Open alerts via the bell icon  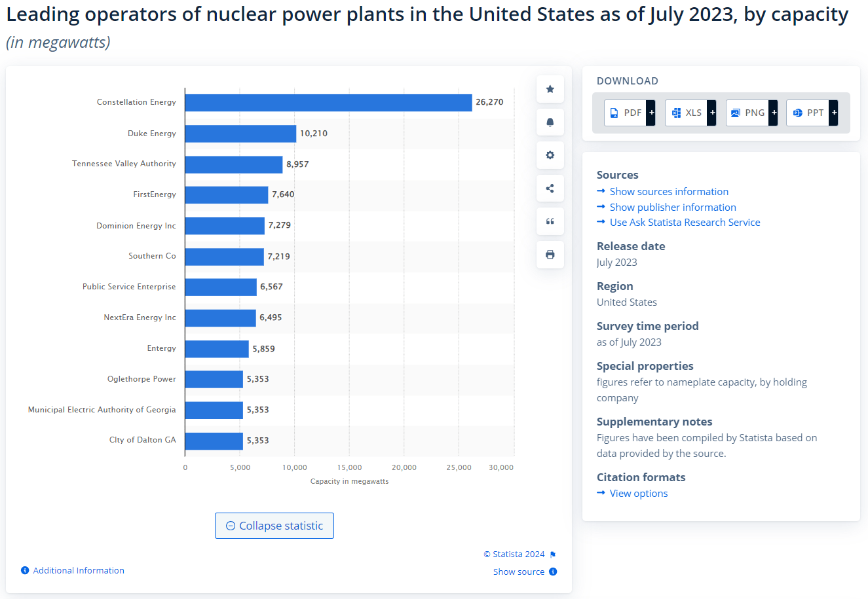[550, 122]
